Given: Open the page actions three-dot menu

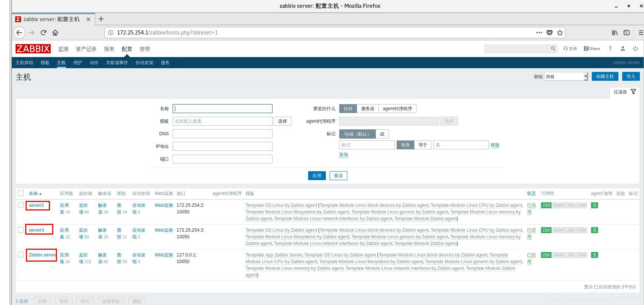Looking at the screenshot, I should [539, 33].
